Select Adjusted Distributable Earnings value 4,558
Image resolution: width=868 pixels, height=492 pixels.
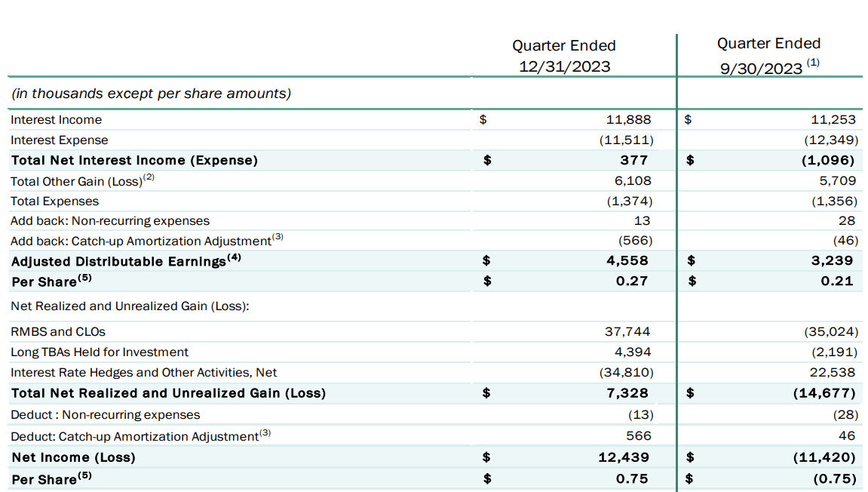(627, 261)
